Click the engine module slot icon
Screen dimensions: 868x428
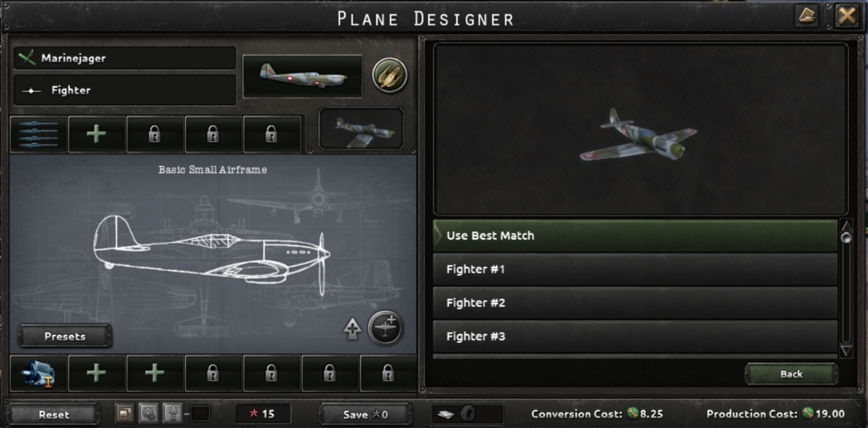(38, 373)
